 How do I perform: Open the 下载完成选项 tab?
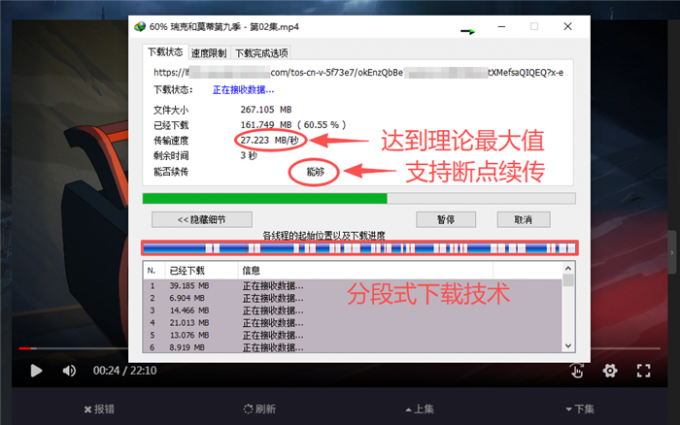tap(261, 53)
